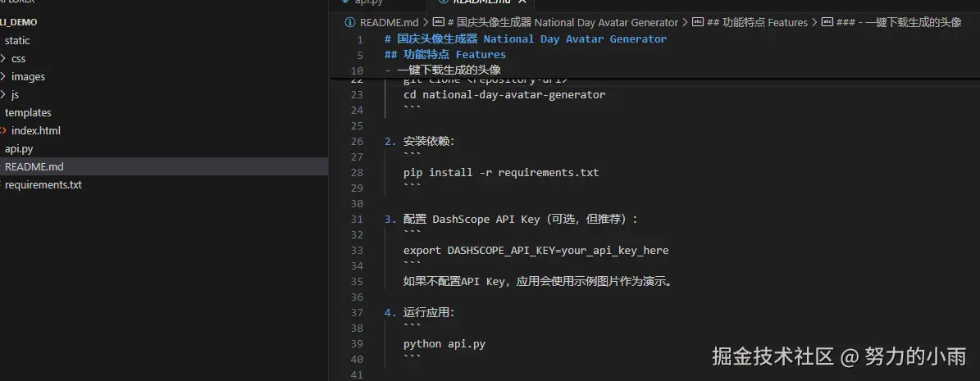This screenshot has width=980, height=381.
Task: Click line number 23 in the gutter
Action: click(x=357, y=95)
